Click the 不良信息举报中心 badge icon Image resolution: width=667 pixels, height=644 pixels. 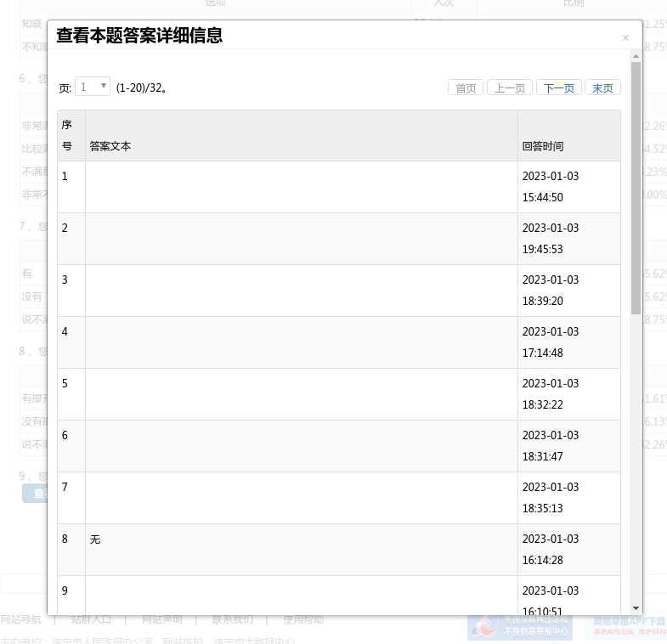click(520, 626)
